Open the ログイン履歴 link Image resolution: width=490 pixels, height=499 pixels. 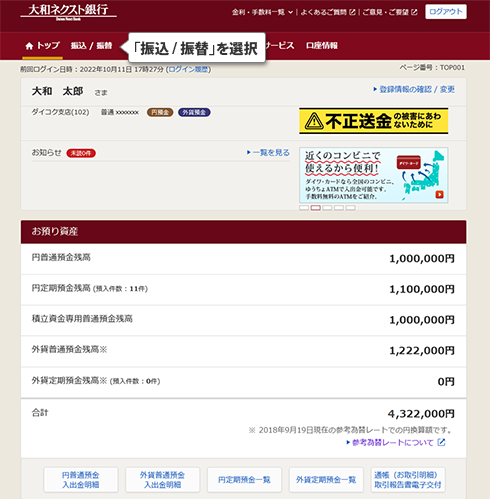click(x=188, y=69)
